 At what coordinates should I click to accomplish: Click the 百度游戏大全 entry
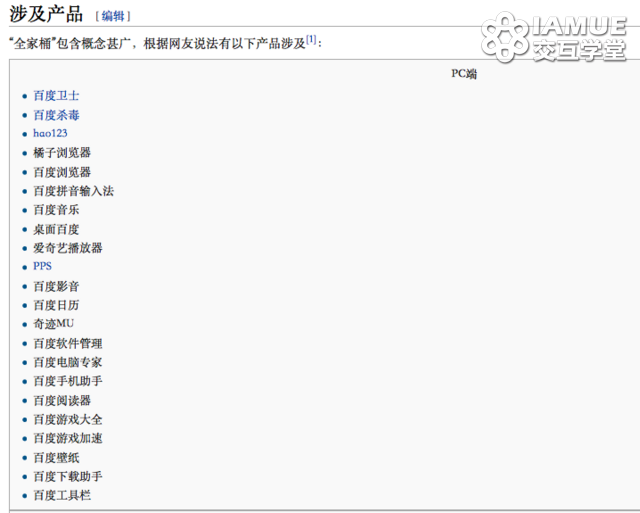click(68, 420)
